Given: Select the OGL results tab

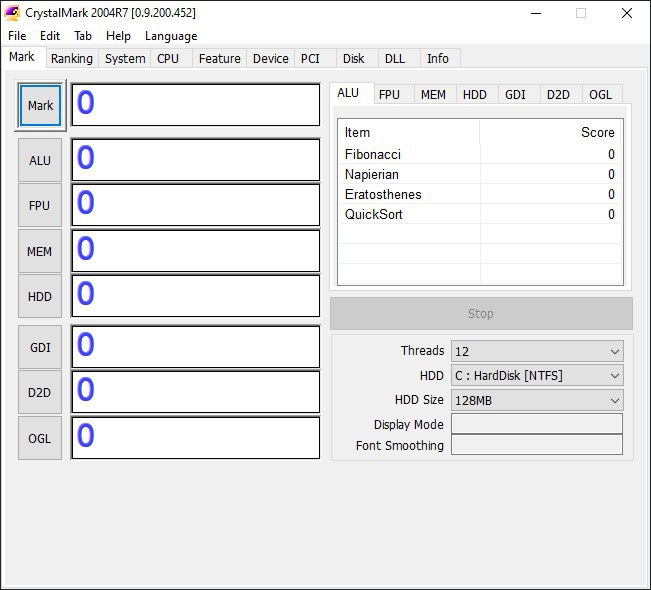Looking at the screenshot, I should tap(601, 95).
